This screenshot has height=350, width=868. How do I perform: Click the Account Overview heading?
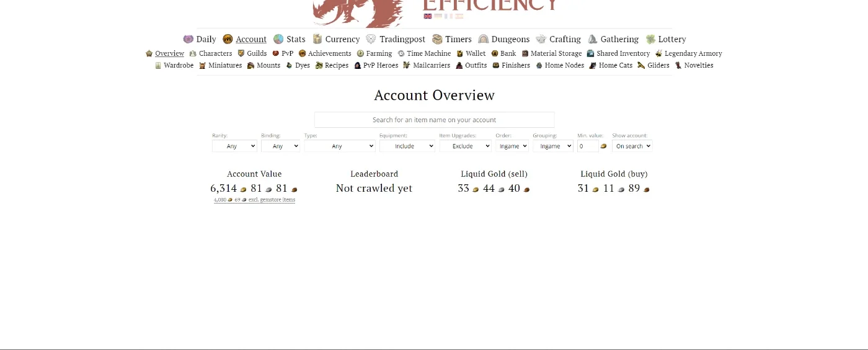coord(434,95)
